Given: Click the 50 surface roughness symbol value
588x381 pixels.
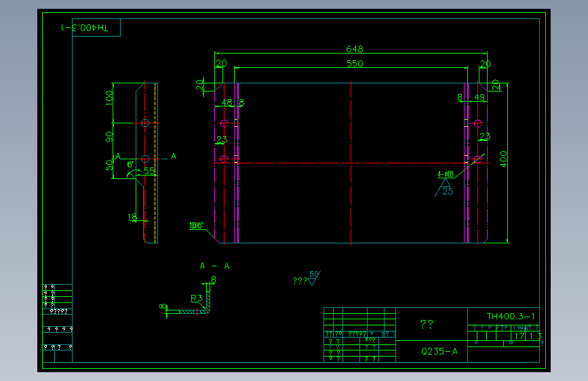Looking at the screenshot, I should [x=314, y=274].
